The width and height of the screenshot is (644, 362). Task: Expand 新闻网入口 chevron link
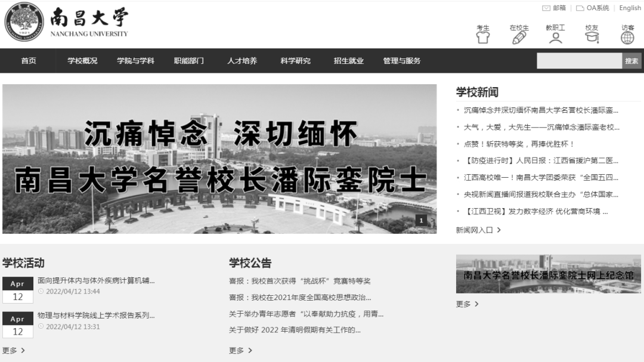click(478, 230)
